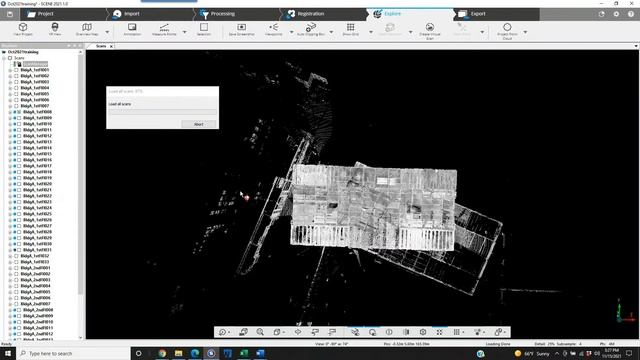The image size is (640, 360).
Task: Toggle checkbox for BldgA_1stFl007 scan
Action: (16, 106)
